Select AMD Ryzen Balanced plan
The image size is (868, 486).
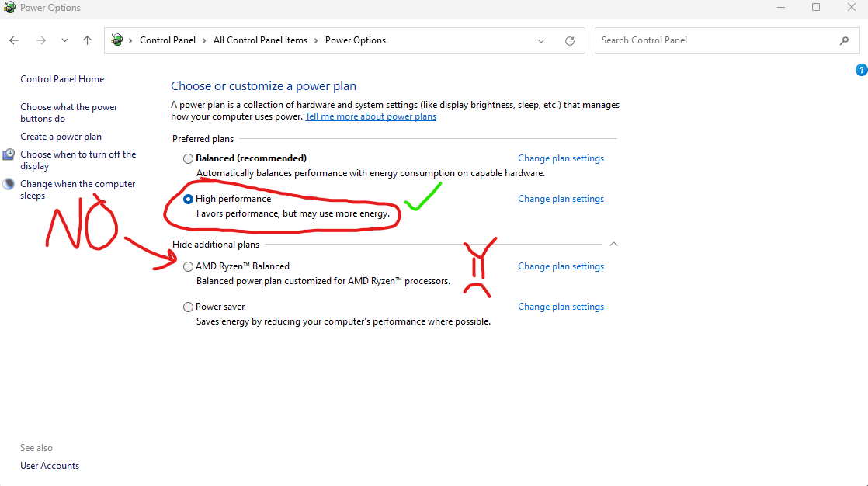point(188,267)
